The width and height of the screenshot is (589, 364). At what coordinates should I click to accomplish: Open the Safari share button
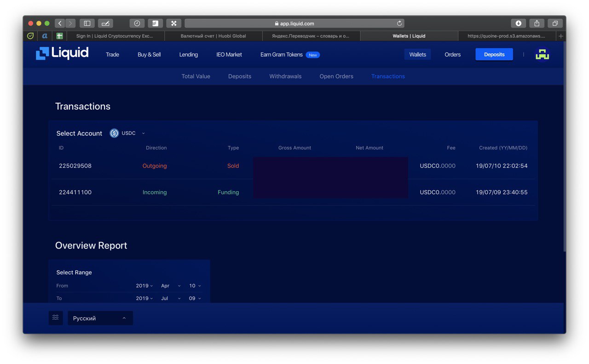click(x=537, y=23)
